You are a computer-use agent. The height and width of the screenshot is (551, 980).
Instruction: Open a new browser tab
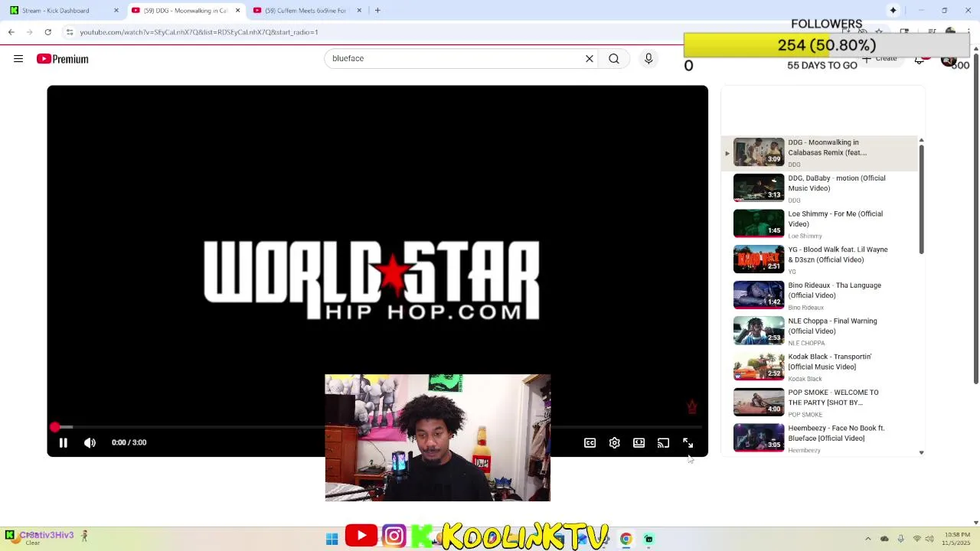(x=377, y=11)
